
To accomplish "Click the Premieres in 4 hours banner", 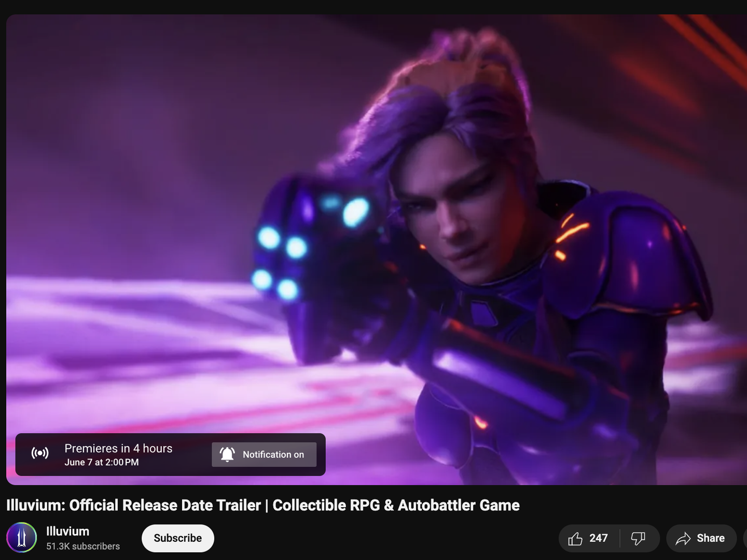I will click(x=118, y=448).
